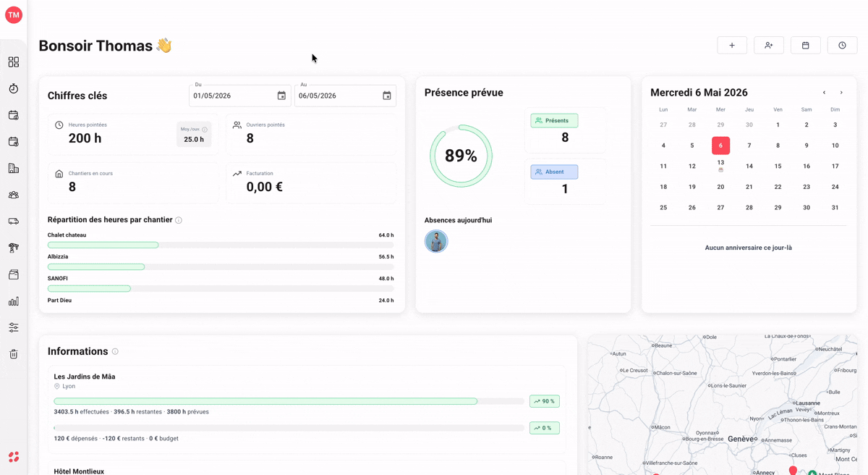Click info icon next to Moy./ouv.
The width and height of the screenshot is (868, 475).
(205, 130)
